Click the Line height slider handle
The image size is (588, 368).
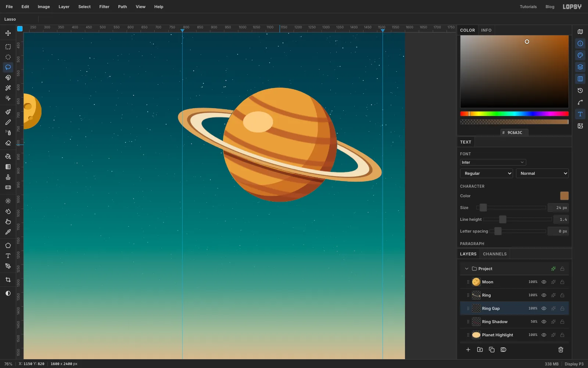tap(503, 219)
